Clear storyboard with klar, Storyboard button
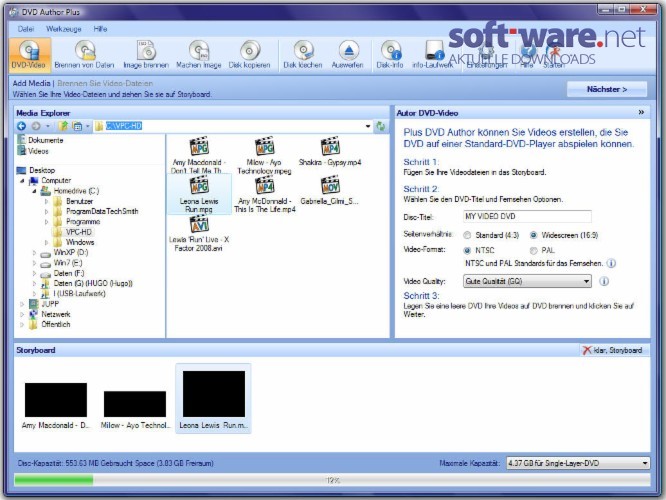666x500 pixels. 615,350
